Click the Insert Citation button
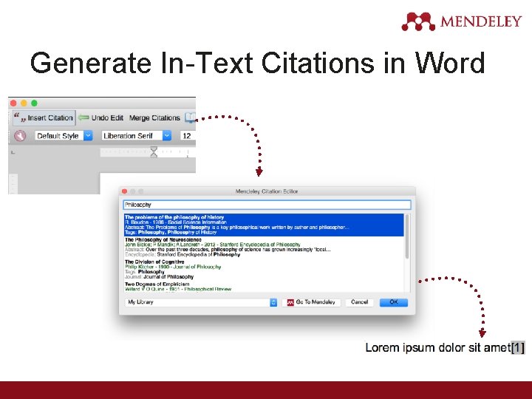 coord(44,117)
